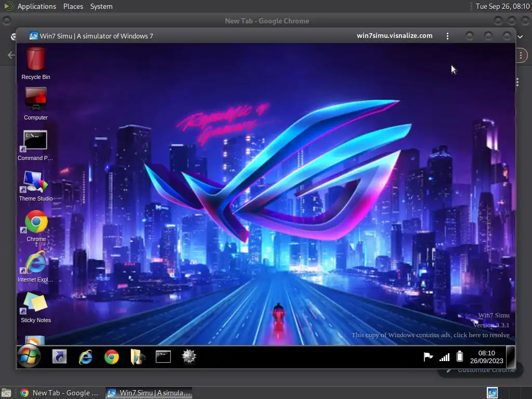
Task: Expand the tab search chevron in background Chrome
Action: click(520, 36)
